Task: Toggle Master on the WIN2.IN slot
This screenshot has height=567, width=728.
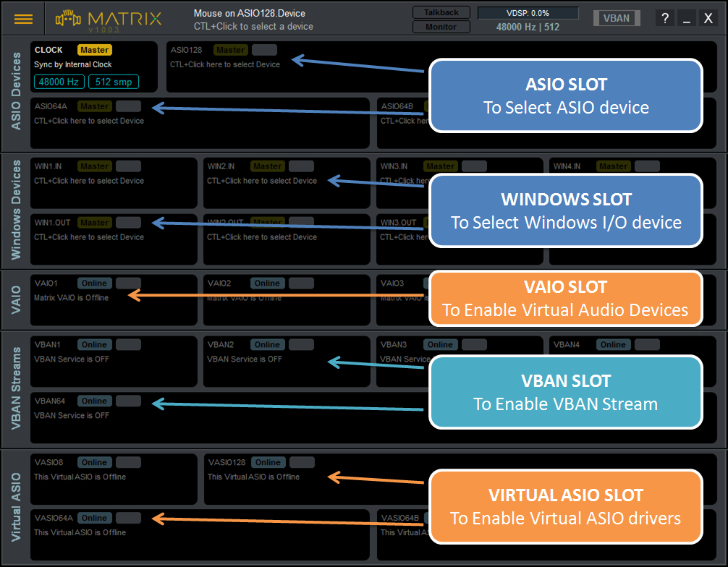Action: pyautogui.click(x=268, y=166)
